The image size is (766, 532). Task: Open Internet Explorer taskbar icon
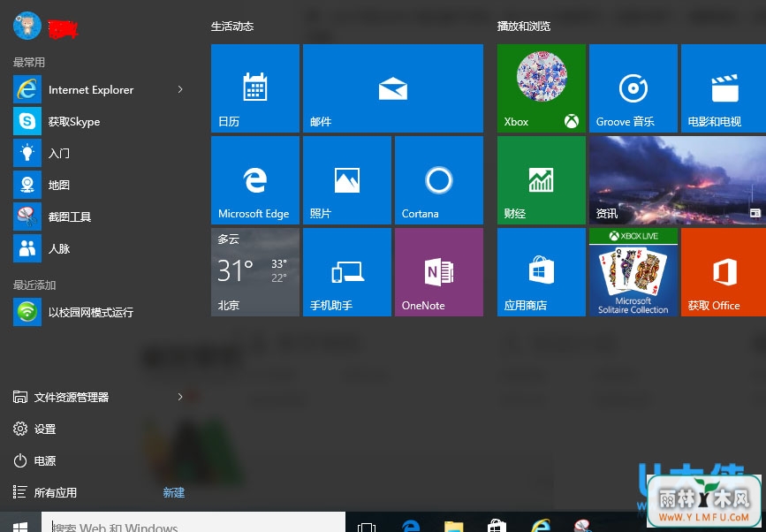pyautogui.click(x=540, y=525)
